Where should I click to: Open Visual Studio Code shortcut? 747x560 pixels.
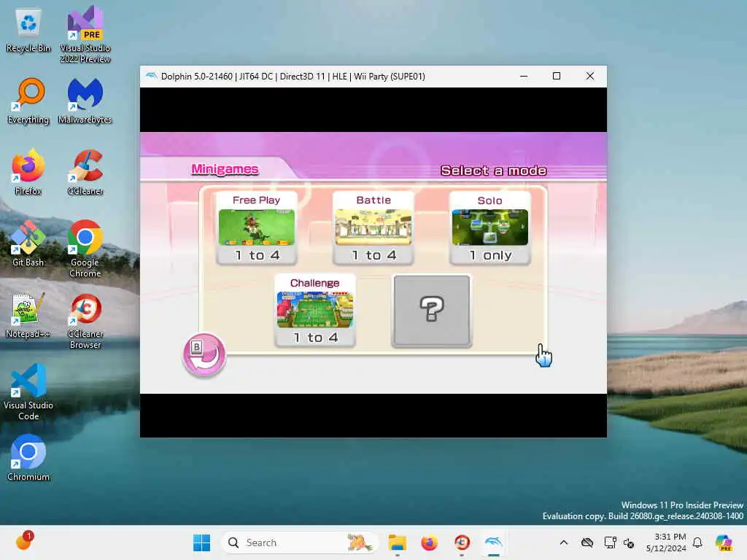click(x=28, y=392)
